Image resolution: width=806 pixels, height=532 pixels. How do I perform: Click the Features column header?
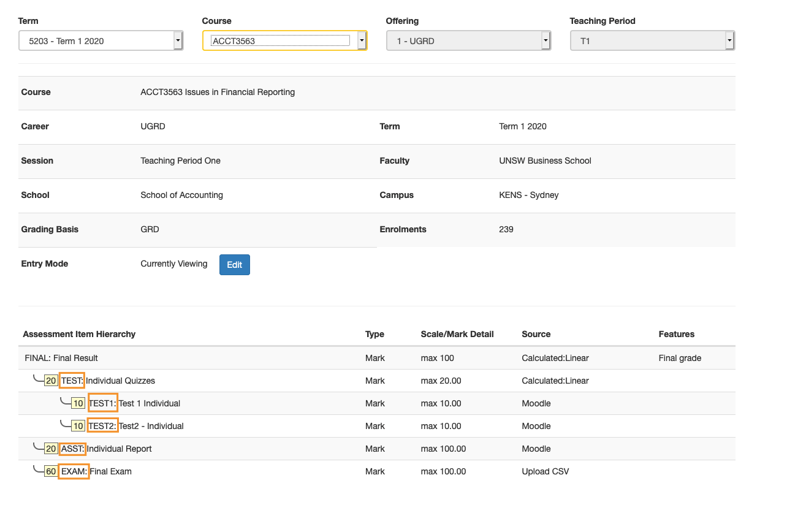676,334
